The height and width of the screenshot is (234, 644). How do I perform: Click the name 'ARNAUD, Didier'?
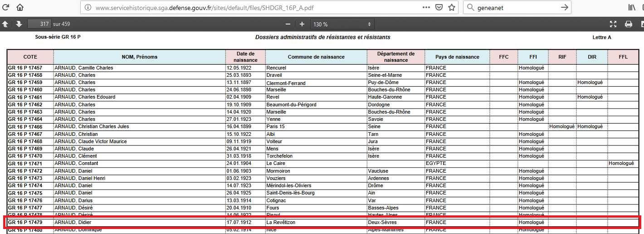coord(73,222)
